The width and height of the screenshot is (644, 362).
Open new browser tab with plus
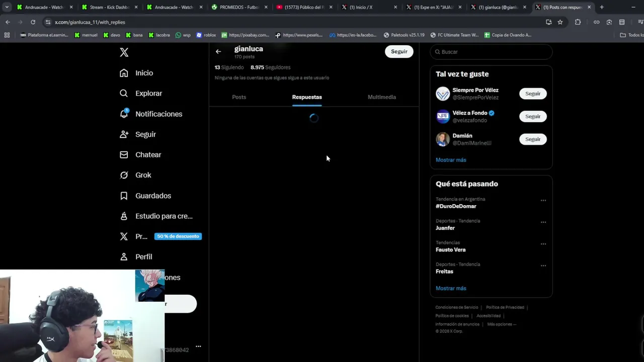tap(602, 7)
